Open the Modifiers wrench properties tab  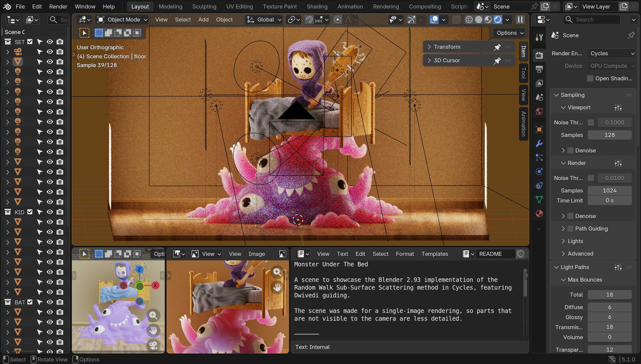pos(539,143)
